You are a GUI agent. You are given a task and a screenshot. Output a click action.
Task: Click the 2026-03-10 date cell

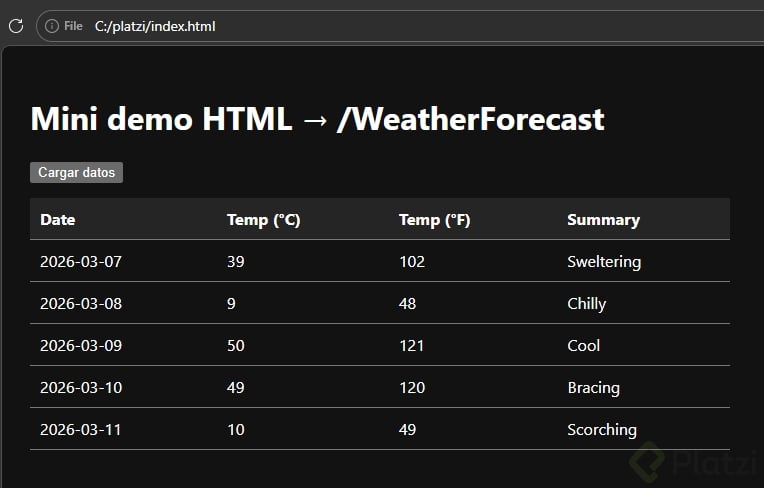[81, 388]
